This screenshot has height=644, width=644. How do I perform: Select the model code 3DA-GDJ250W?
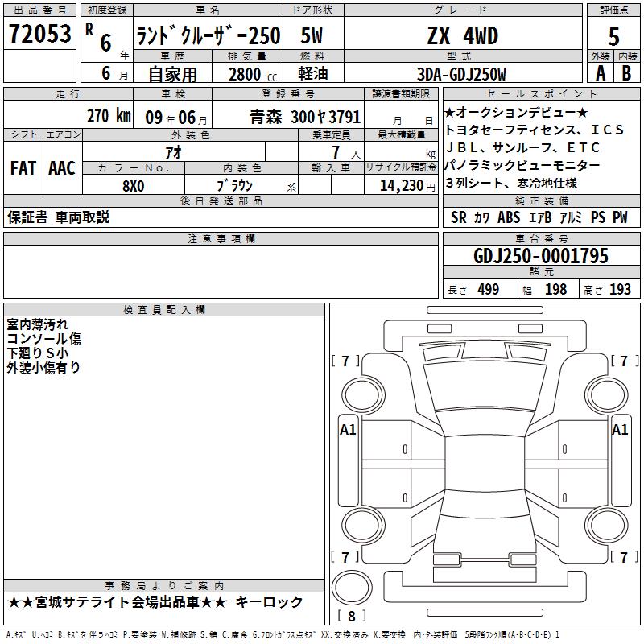pyautogui.click(x=461, y=74)
